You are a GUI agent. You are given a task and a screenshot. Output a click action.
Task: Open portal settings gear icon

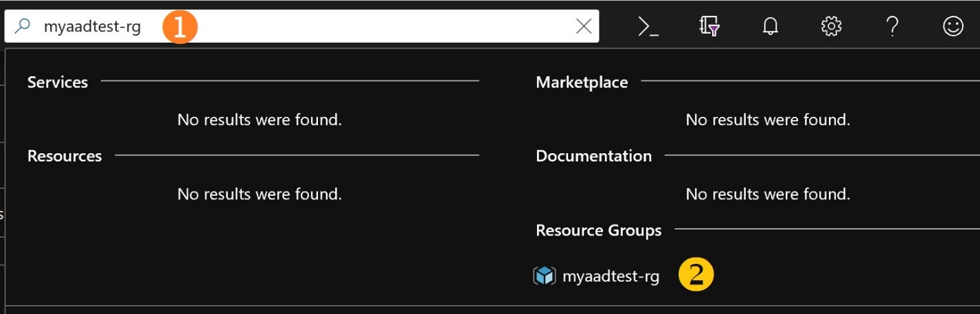tap(831, 26)
